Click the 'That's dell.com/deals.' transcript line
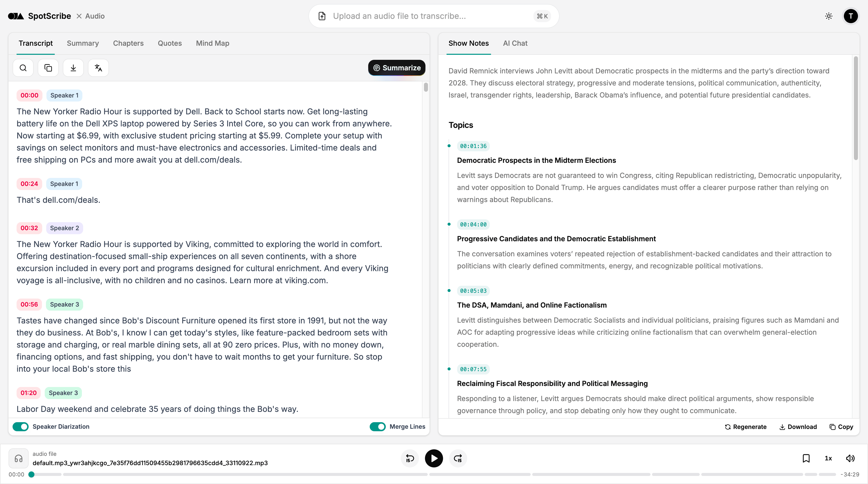Image resolution: width=868 pixels, height=484 pixels. click(58, 200)
